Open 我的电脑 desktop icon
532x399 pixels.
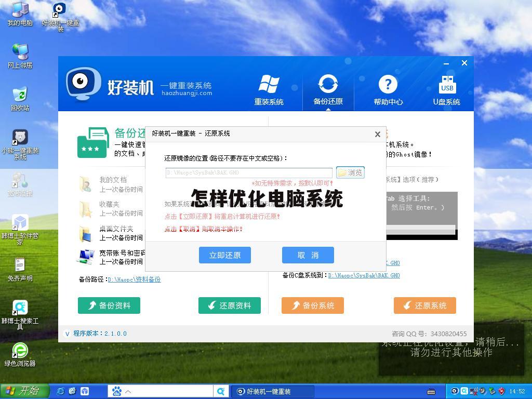tap(20, 14)
